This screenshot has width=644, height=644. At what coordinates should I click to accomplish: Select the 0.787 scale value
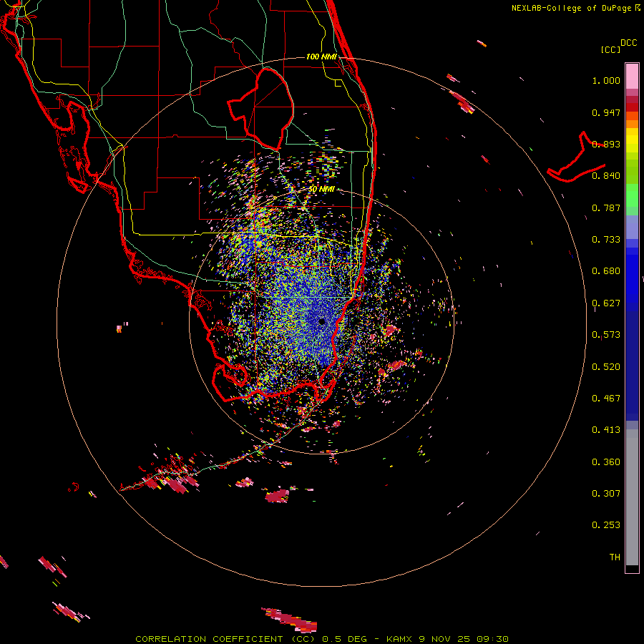coord(606,208)
